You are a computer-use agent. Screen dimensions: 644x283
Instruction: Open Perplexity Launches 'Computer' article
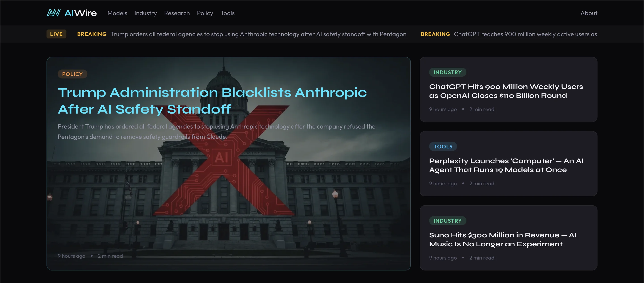pyautogui.click(x=506, y=165)
